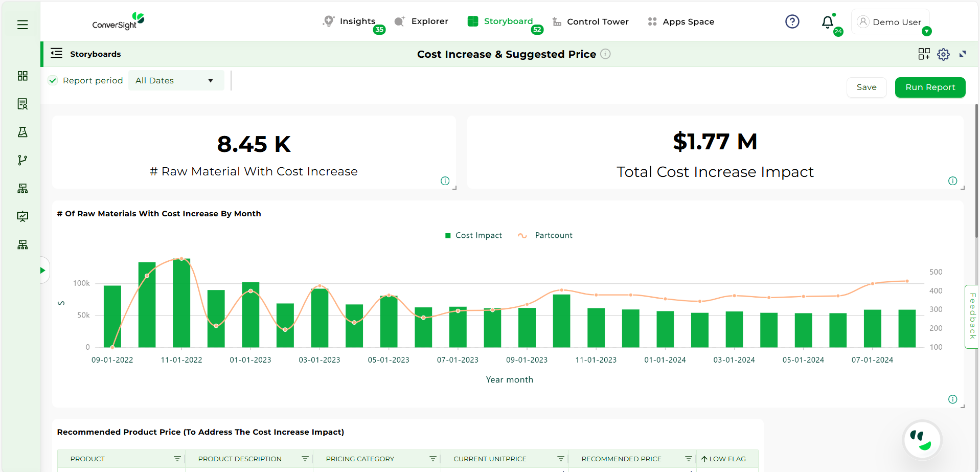Viewport: 980px width, 472px height.
Task: Click the add widget grid icon
Action: (924, 54)
